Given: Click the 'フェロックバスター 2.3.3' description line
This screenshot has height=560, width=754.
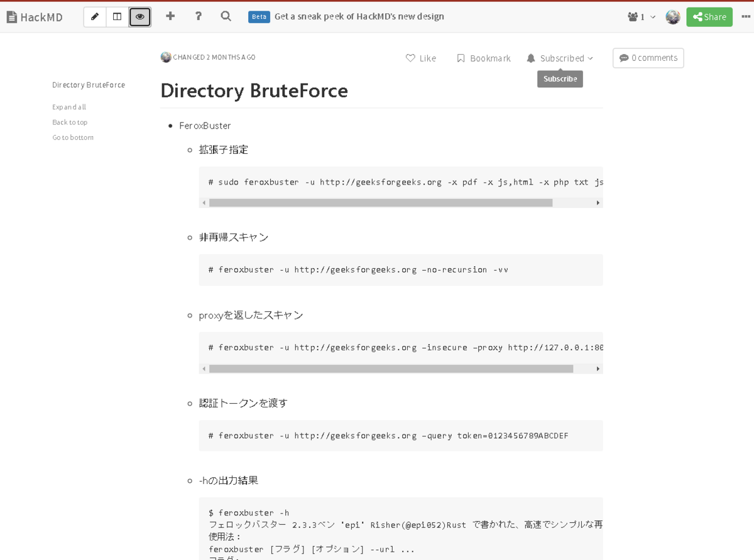Looking at the screenshot, I should pos(406,525).
